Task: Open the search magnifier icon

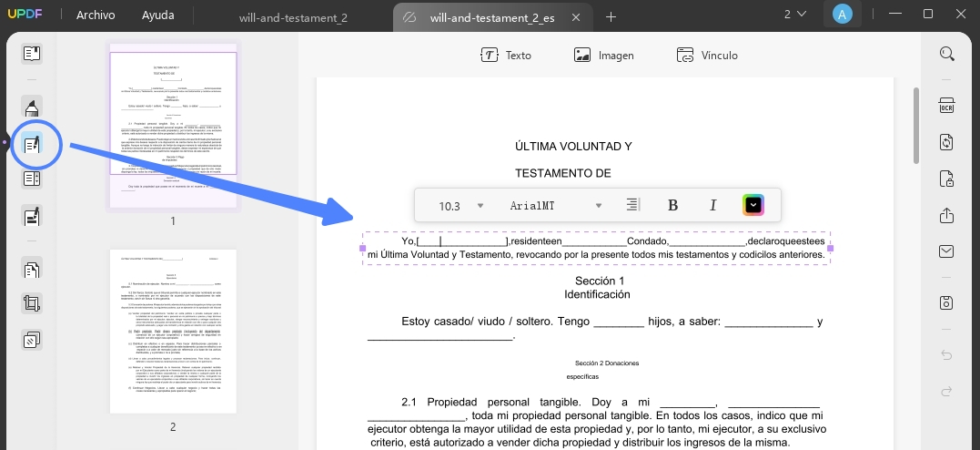Action: click(947, 54)
